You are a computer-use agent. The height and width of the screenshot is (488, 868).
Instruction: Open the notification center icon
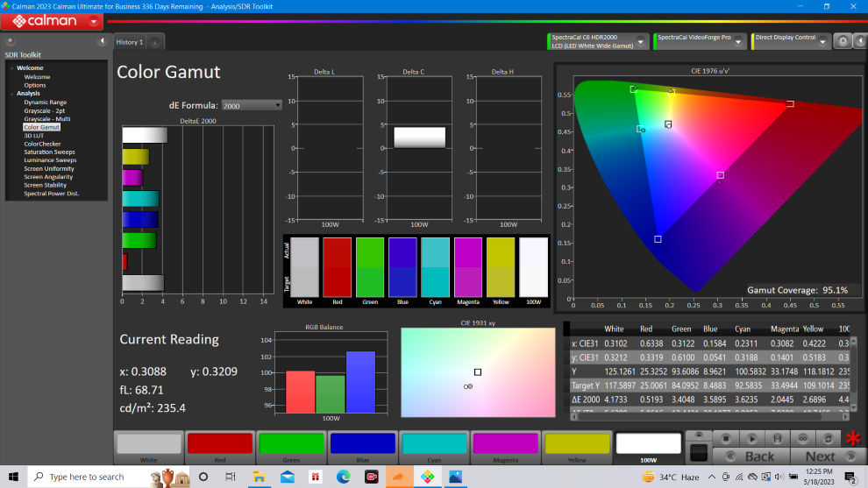[850, 477]
